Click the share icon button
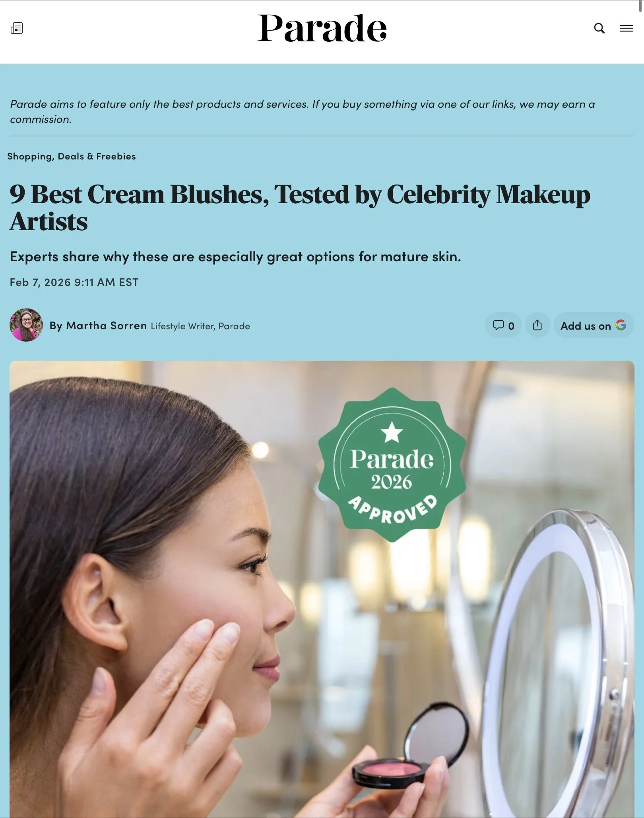 click(x=537, y=325)
